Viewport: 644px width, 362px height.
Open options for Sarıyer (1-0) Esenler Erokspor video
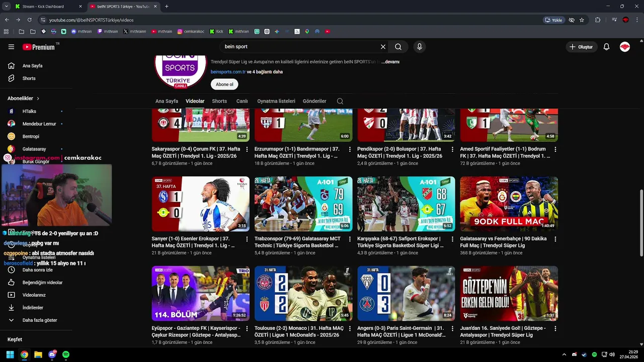(247, 239)
